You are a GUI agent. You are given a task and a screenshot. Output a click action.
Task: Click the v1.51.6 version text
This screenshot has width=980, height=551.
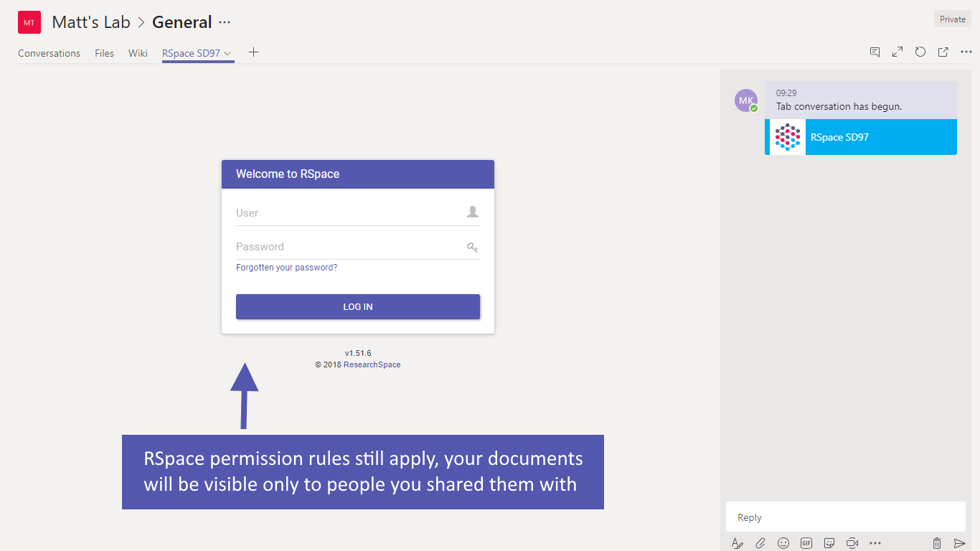coord(358,353)
